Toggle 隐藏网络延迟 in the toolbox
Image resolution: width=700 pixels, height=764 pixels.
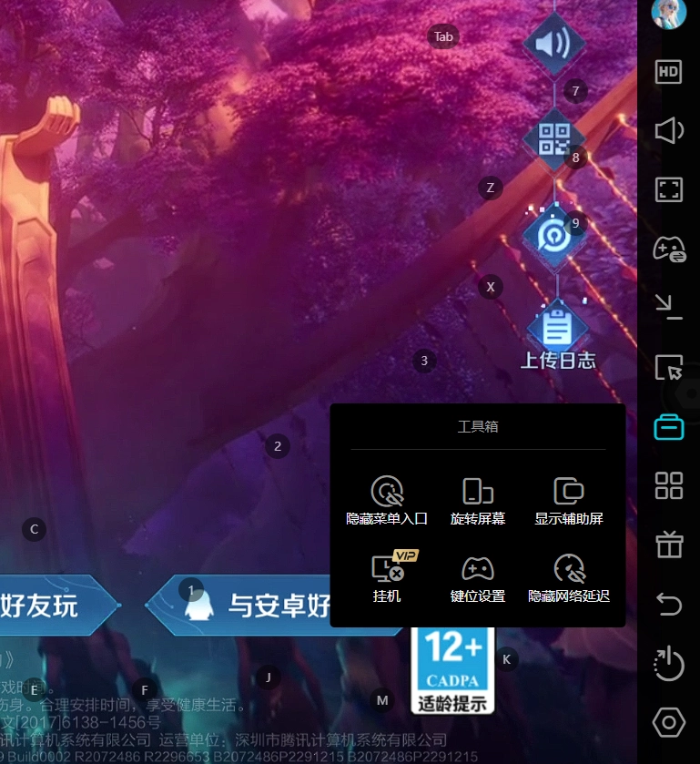pyautogui.click(x=569, y=579)
